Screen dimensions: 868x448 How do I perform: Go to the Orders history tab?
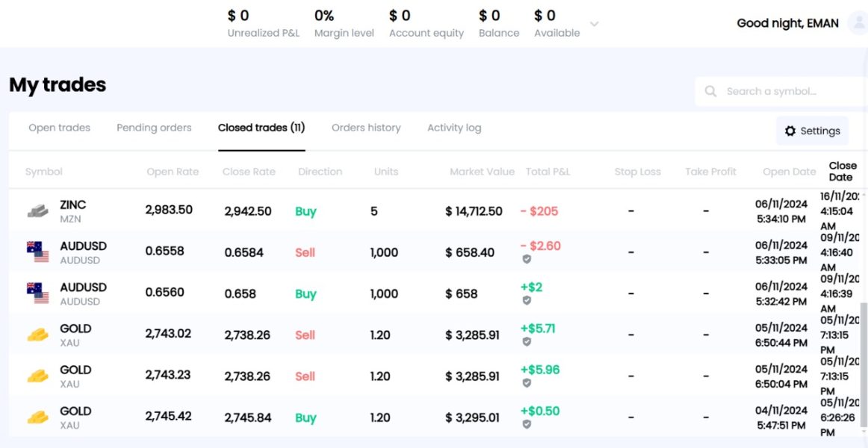(366, 128)
